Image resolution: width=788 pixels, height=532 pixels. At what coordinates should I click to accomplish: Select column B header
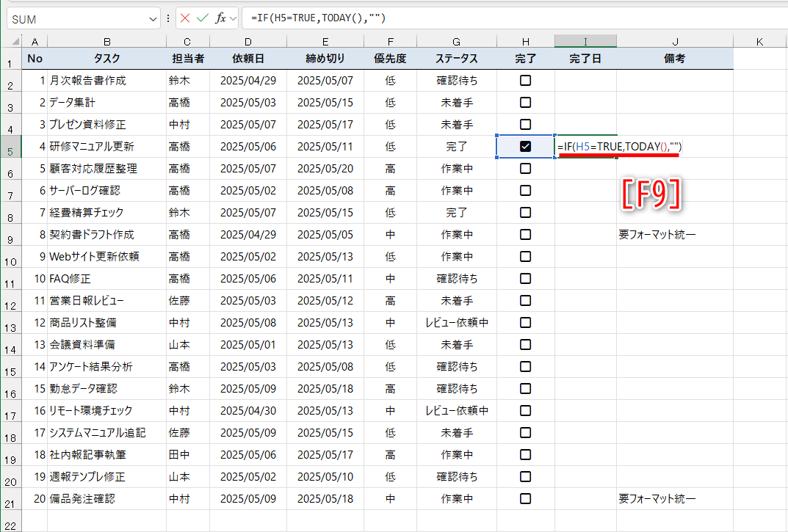tap(106, 42)
